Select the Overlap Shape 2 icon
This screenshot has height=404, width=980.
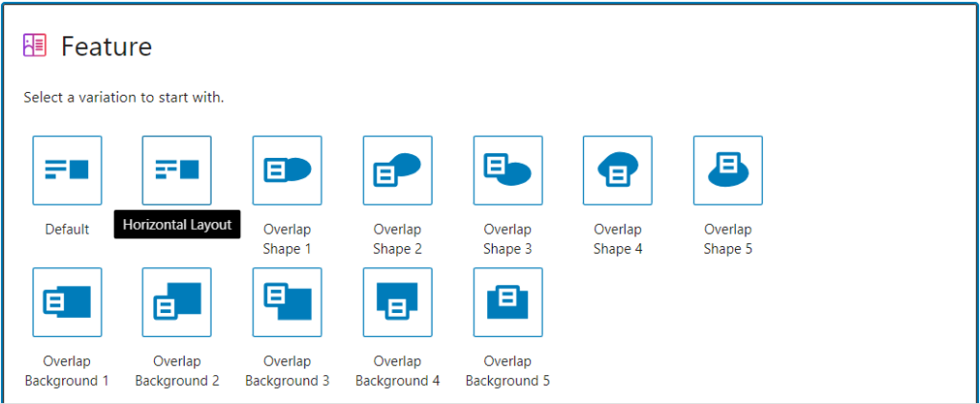point(397,169)
